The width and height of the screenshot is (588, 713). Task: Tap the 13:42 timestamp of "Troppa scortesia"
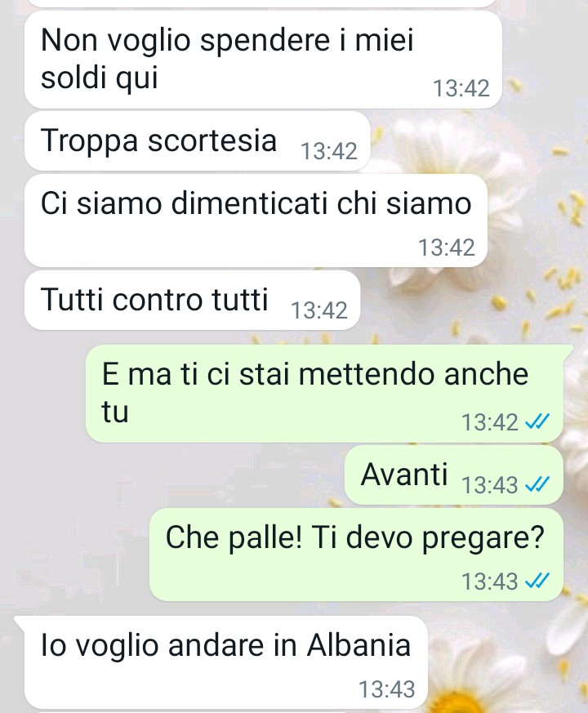pyautogui.click(x=329, y=150)
